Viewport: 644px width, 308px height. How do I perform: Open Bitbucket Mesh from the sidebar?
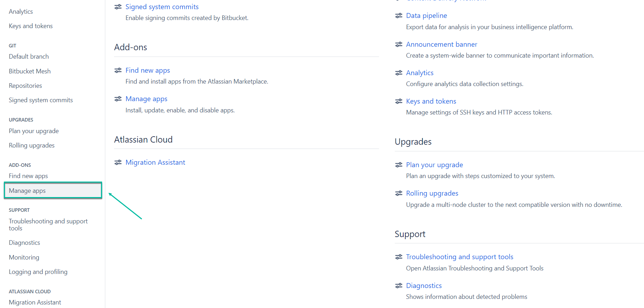tap(29, 71)
